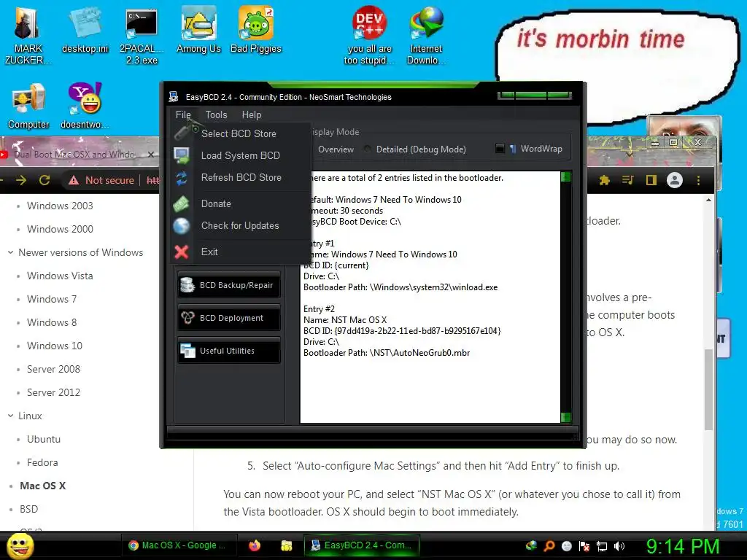Collapse Newer versions of Windows section
This screenshot has height=560, width=747.
click(10, 252)
